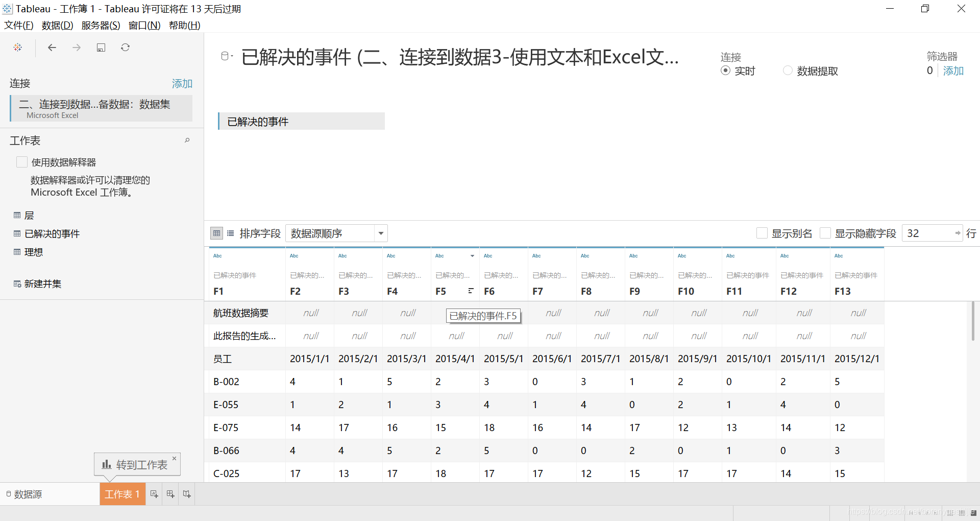The width and height of the screenshot is (980, 521).
Task: Search worksheets with magnifier icon
Action: [187, 140]
